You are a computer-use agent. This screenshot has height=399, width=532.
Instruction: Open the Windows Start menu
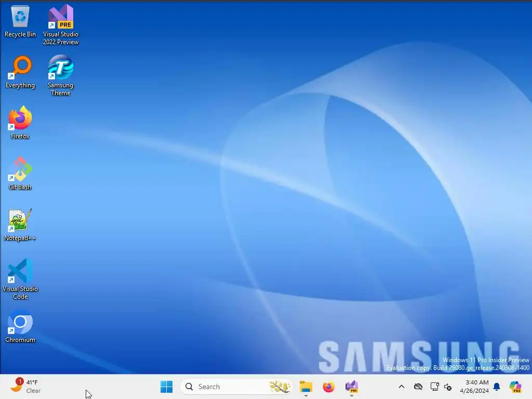point(166,387)
